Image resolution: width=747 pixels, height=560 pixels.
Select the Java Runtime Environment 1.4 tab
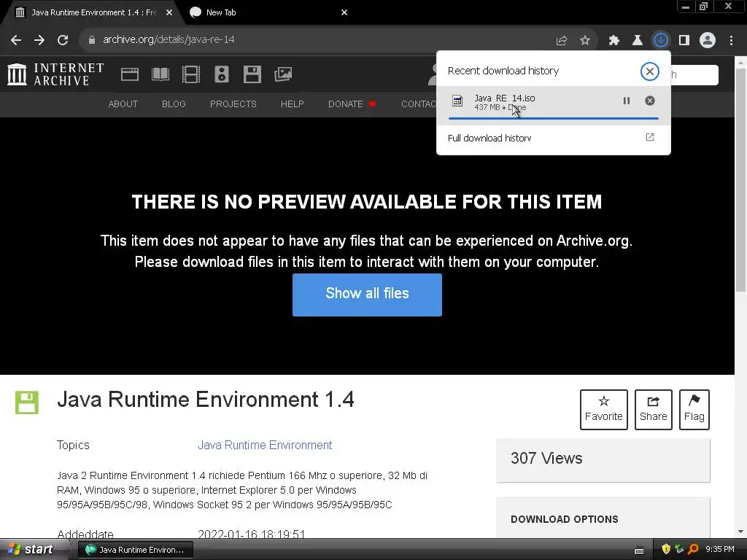[x=93, y=13]
